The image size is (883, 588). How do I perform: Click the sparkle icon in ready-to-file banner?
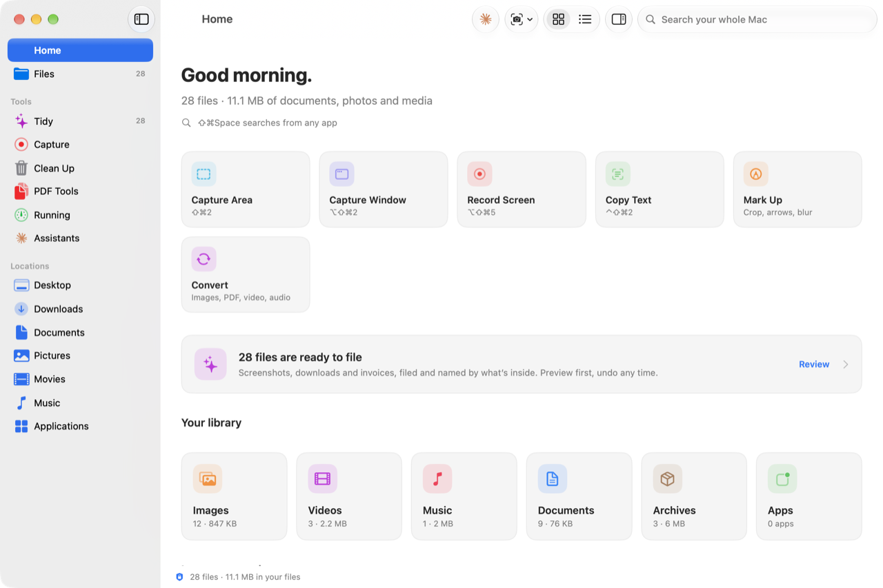(x=210, y=365)
